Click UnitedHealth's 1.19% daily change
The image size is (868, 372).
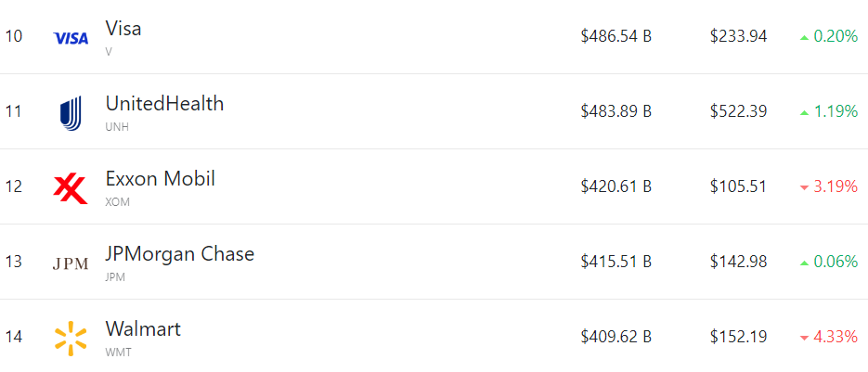tap(836, 111)
